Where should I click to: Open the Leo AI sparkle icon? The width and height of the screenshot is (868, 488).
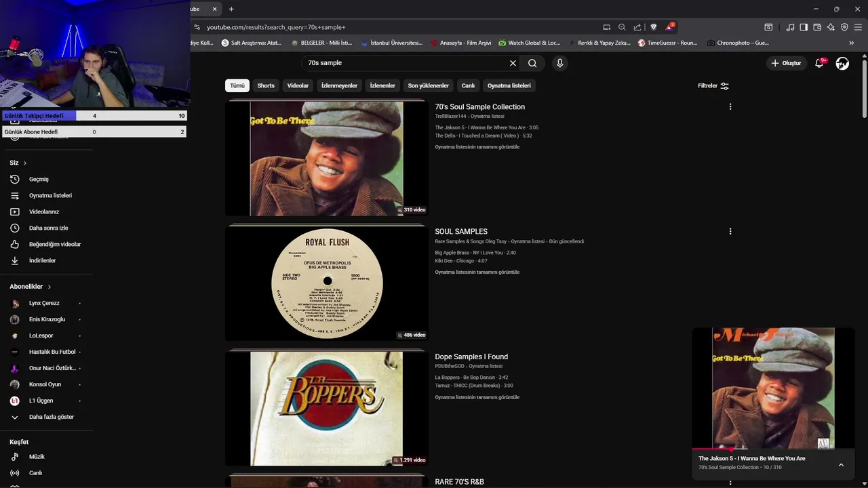(831, 27)
